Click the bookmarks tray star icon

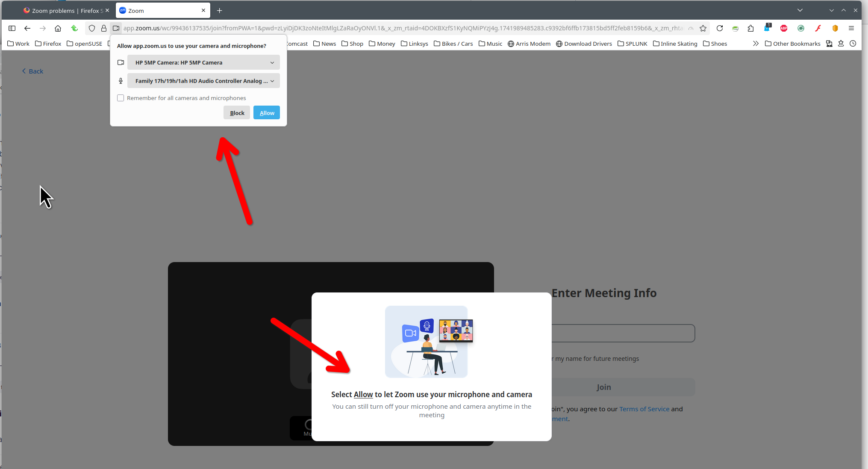(x=841, y=44)
